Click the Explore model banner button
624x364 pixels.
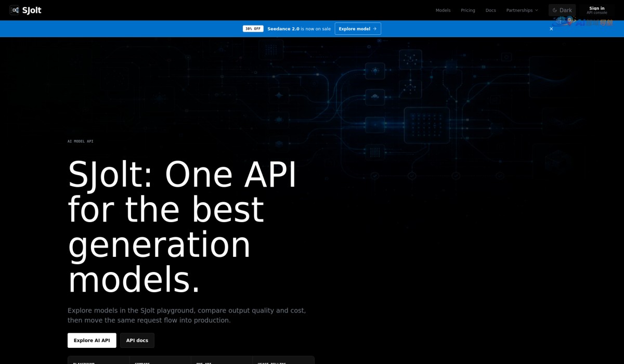click(358, 29)
